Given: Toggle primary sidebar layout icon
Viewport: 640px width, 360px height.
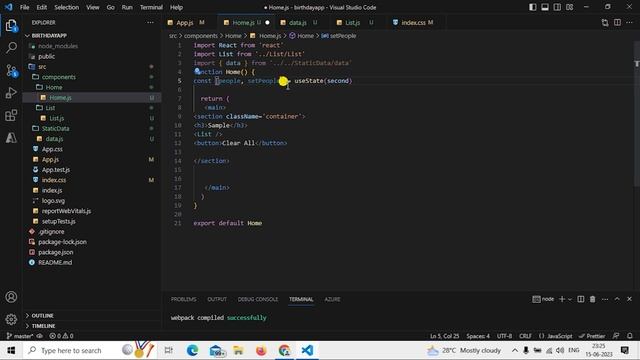Looking at the screenshot, I should [533, 7].
